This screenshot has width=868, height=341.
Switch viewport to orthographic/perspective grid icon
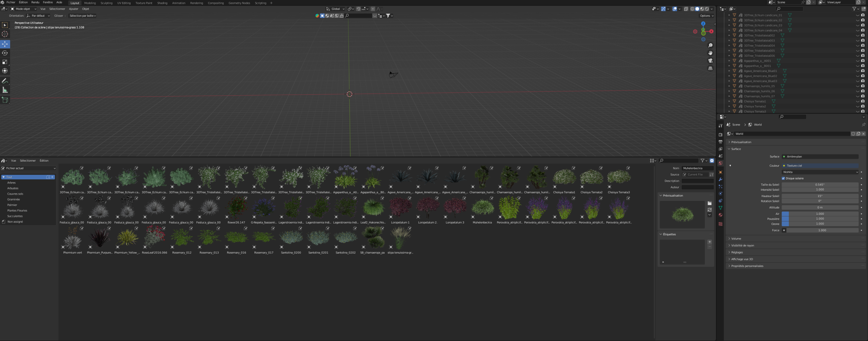(710, 68)
